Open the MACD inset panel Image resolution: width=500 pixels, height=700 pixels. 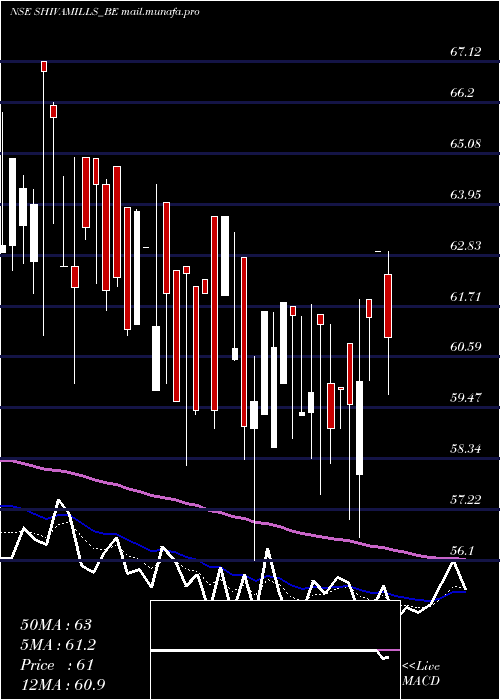[x=275, y=650]
